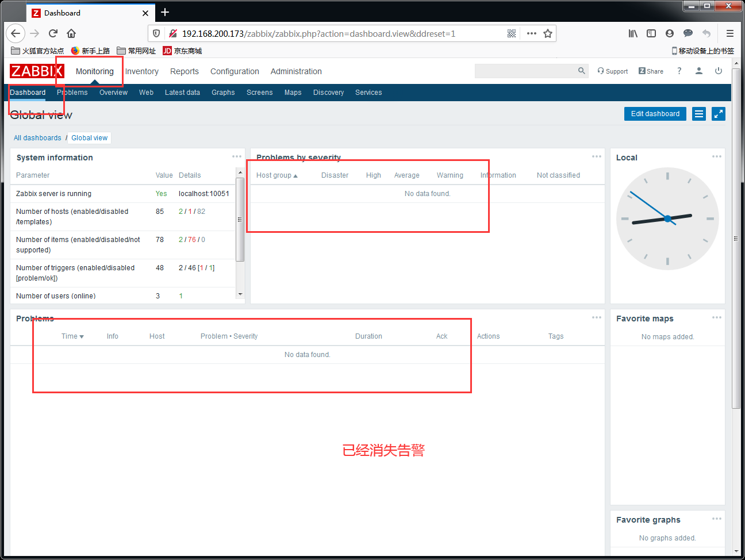Image resolution: width=745 pixels, height=560 pixels.
Task: Select Web submenu item
Action: 146,93
